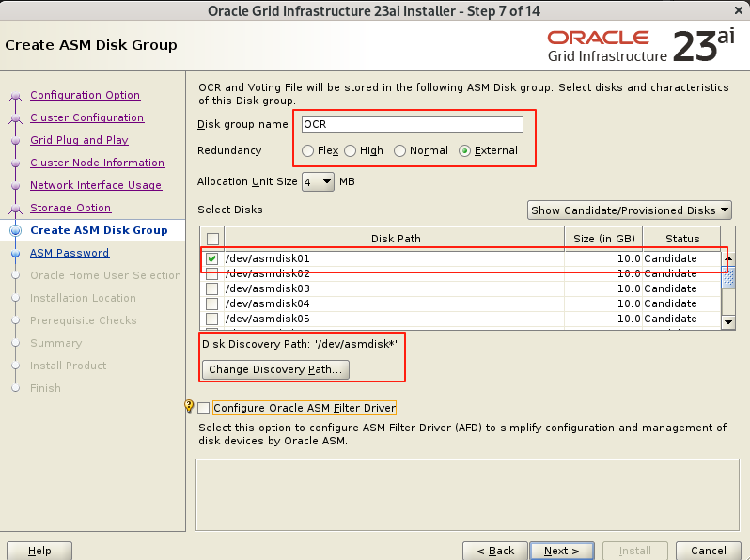Image resolution: width=750 pixels, height=560 pixels.
Task: Enable Configure Oracle ASM Filter Driver checkbox
Action: (204, 408)
